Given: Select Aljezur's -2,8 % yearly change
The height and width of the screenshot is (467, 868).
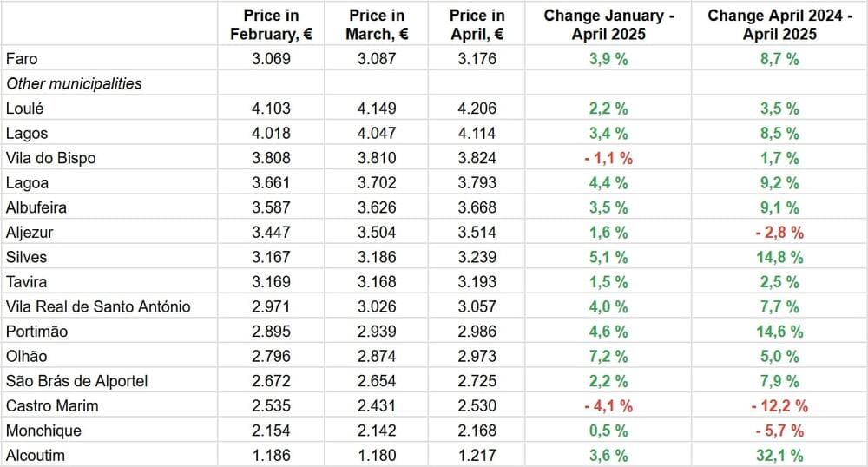Looking at the screenshot, I should click(x=779, y=233).
